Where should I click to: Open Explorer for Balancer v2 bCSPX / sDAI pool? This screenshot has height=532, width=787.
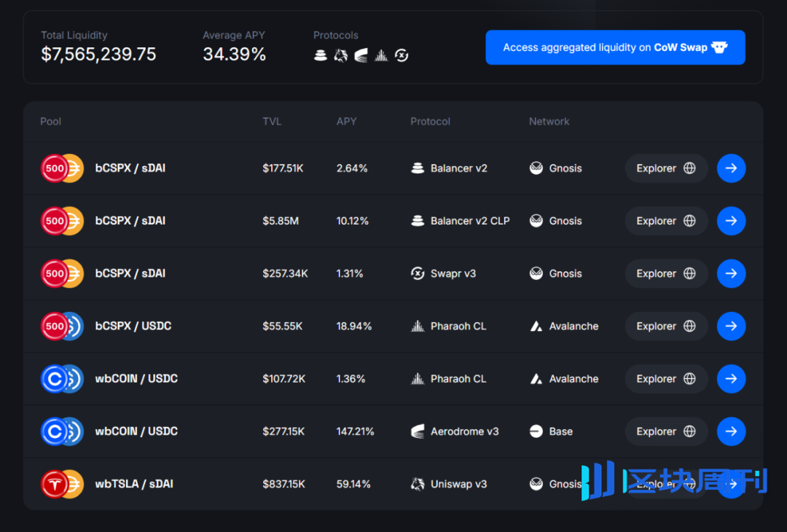[666, 168]
